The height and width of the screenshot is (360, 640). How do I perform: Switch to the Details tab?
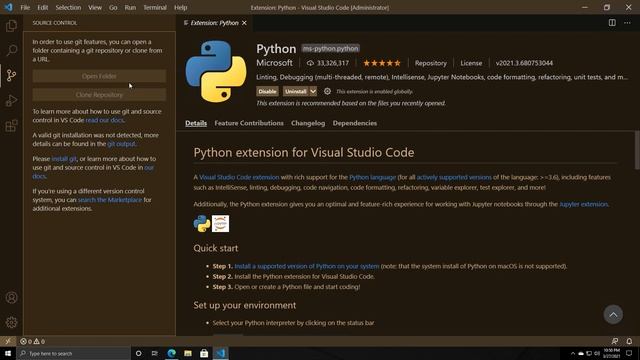(196, 123)
